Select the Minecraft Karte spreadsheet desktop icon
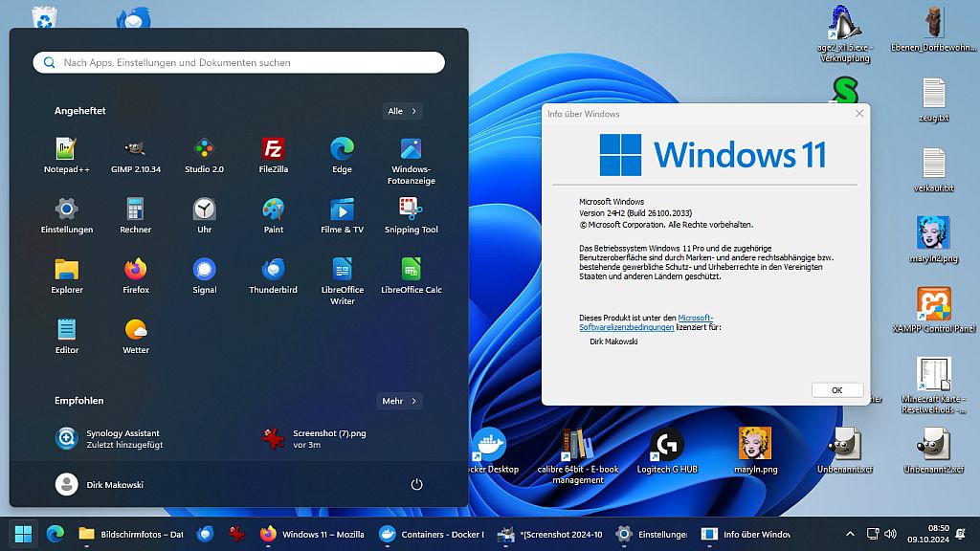980x551 pixels. 934,386
